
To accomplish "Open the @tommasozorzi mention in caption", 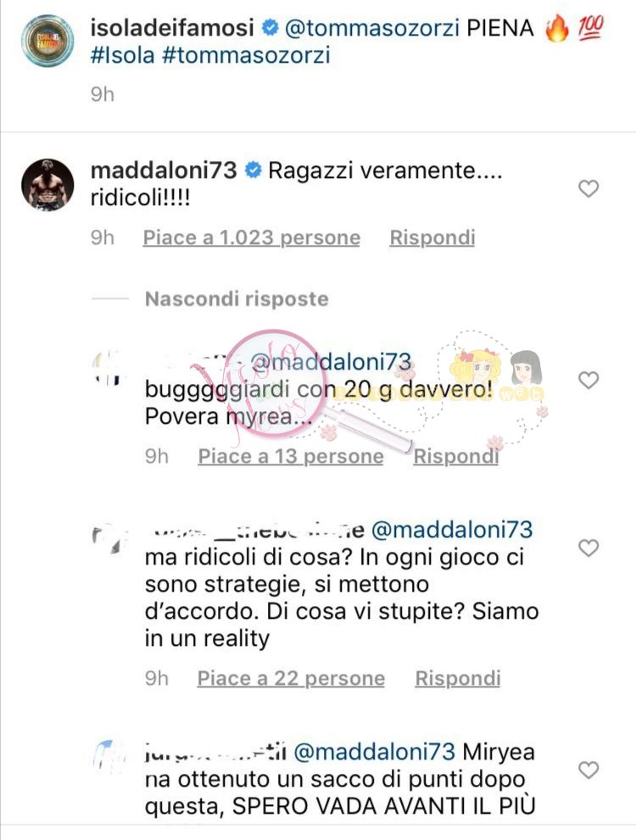I will click(x=372, y=28).
